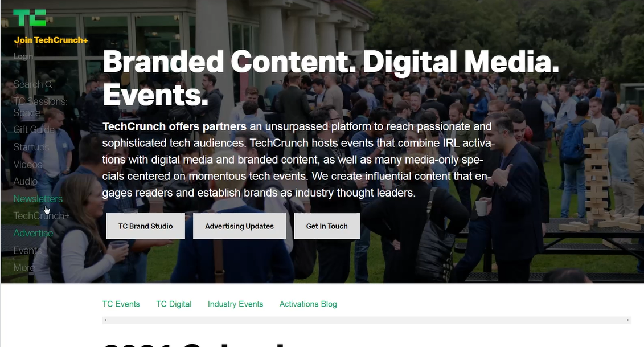Click the horizontal scrollbar left arrow
Image resolution: width=644 pixels, height=347 pixels.
click(105, 320)
